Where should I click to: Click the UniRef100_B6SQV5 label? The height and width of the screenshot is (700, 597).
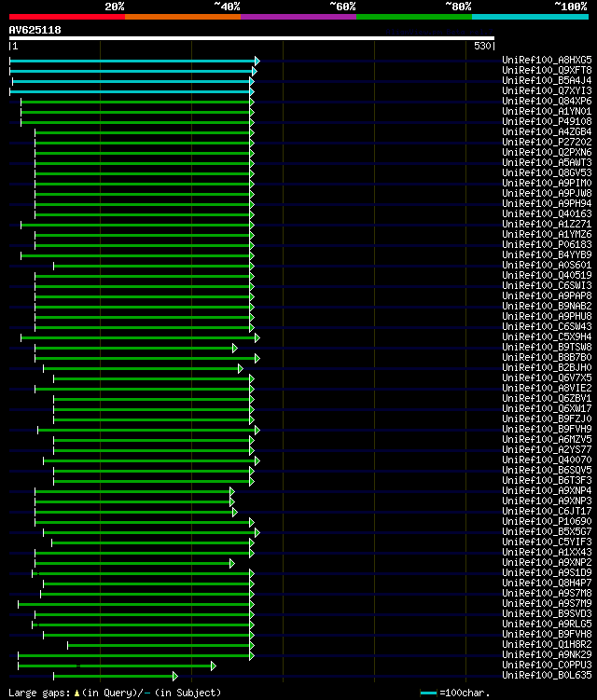click(x=547, y=471)
